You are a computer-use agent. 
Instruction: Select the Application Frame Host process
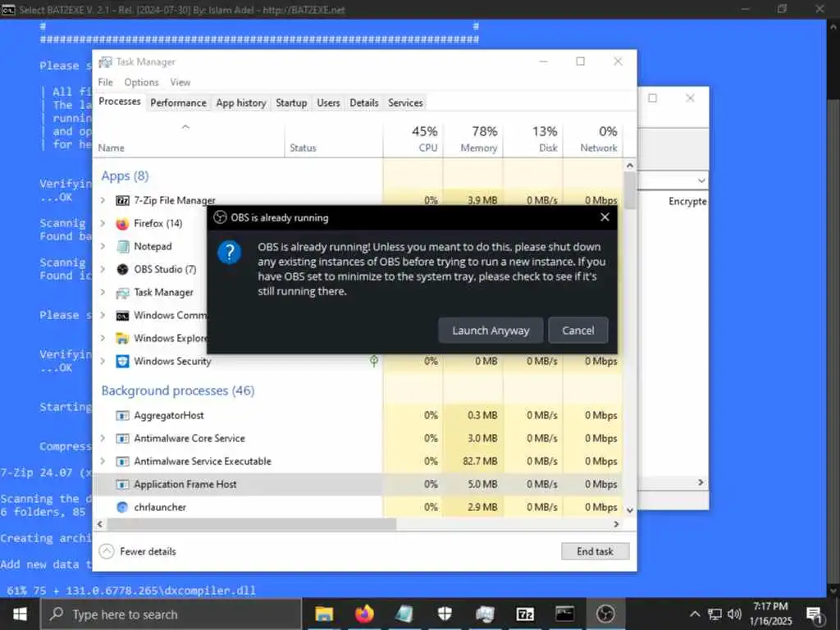(358, 484)
